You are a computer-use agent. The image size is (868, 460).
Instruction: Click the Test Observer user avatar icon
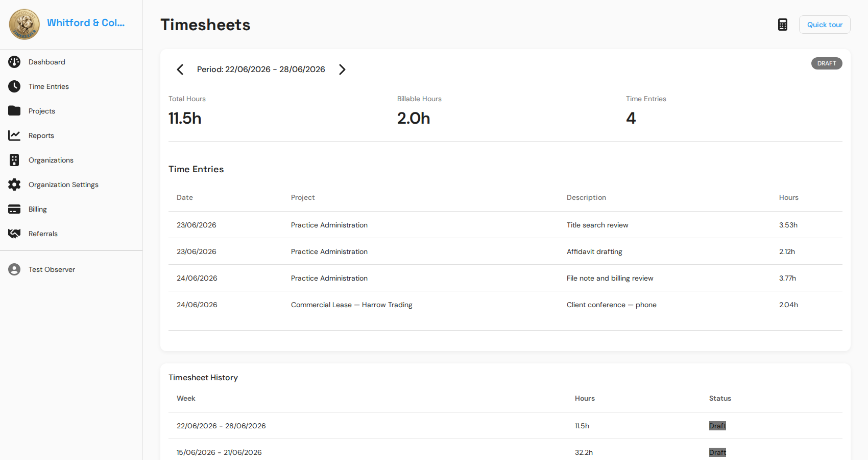(x=14, y=269)
